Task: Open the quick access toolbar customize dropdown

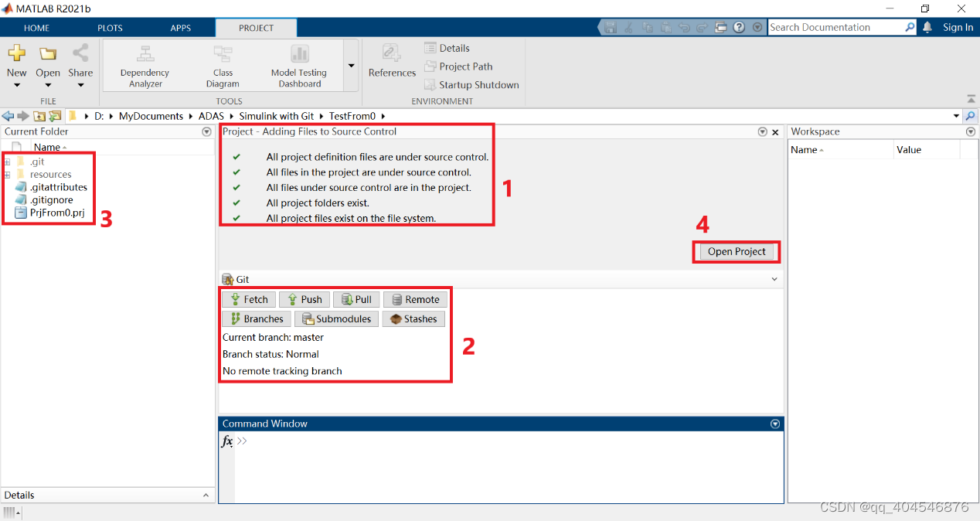Action: (x=756, y=27)
